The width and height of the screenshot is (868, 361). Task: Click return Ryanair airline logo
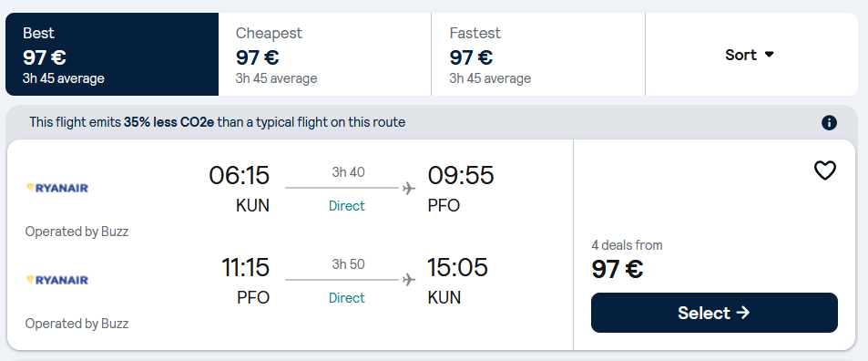57,280
